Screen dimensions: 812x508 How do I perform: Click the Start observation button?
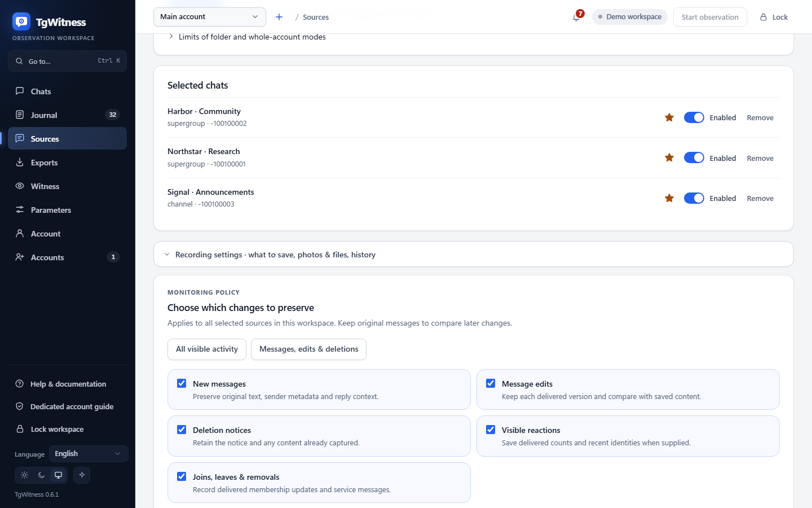click(710, 17)
